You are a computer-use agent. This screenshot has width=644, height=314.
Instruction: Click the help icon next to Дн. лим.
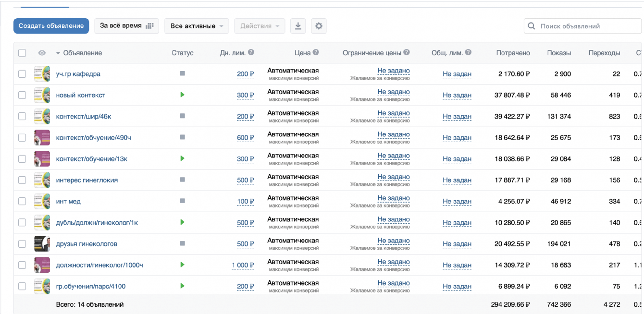click(251, 53)
